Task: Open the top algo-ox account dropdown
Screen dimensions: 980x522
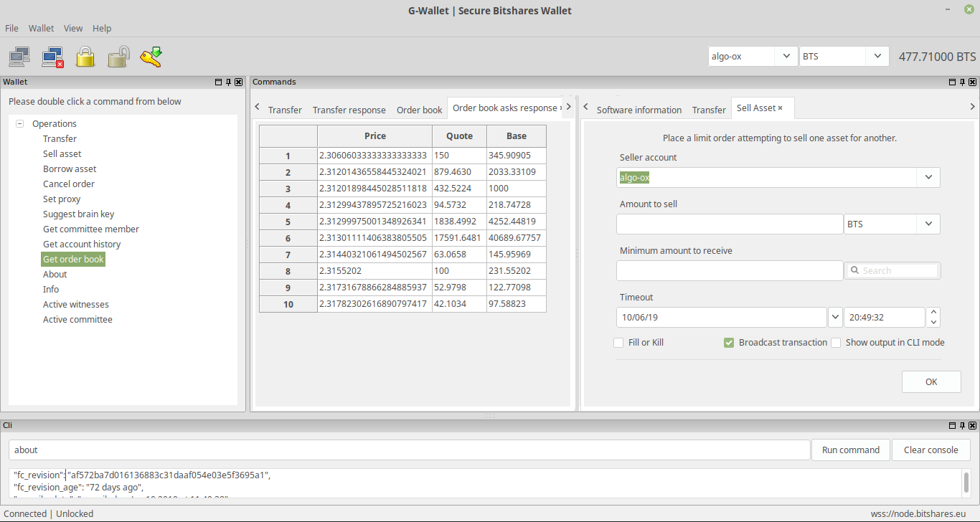Action: [786, 56]
